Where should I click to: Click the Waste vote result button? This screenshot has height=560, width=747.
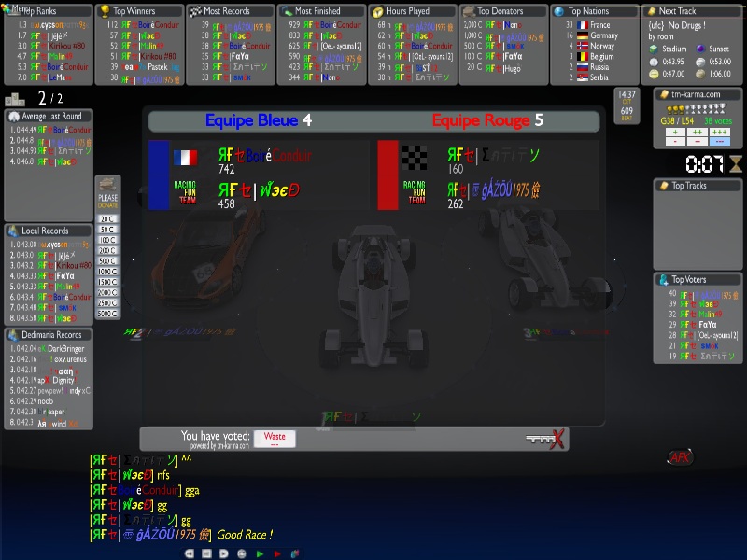tap(275, 439)
